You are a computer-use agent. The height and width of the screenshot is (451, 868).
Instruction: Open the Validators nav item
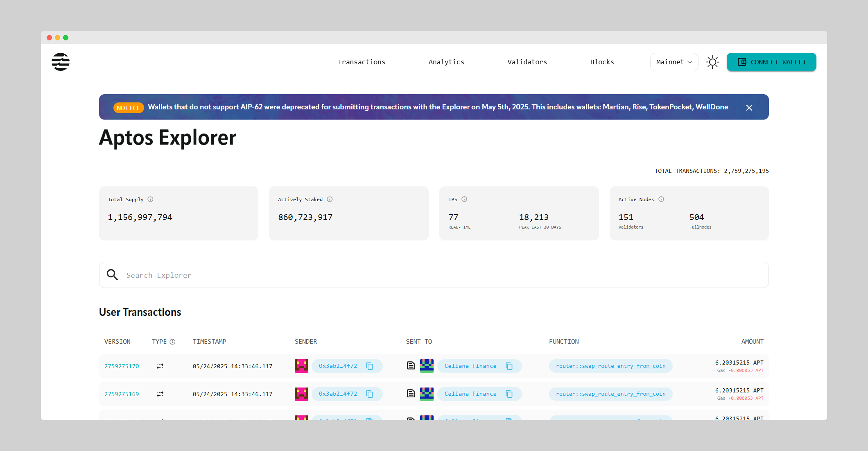click(527, 62)
